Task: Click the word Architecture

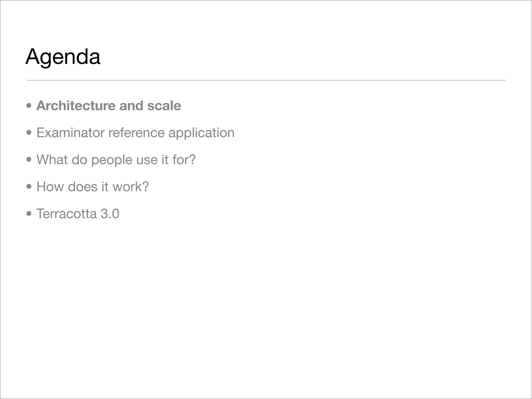Action: 76,106
